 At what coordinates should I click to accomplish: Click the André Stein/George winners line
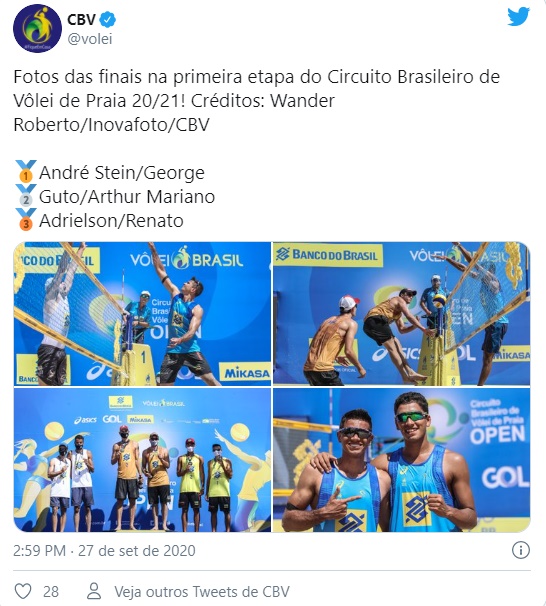click(x=122, y=172)
